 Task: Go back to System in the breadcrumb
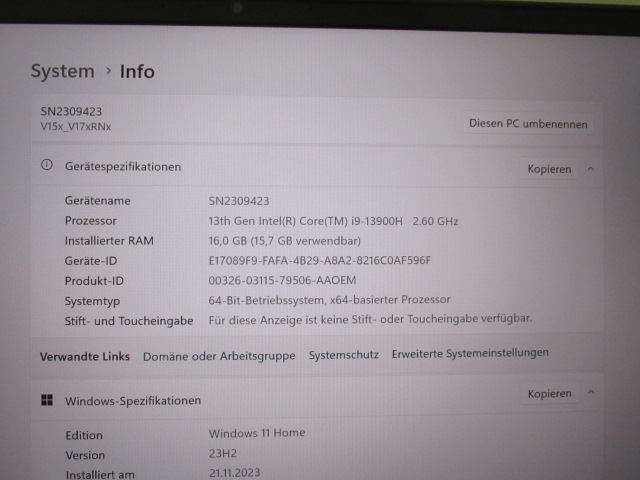62,71
